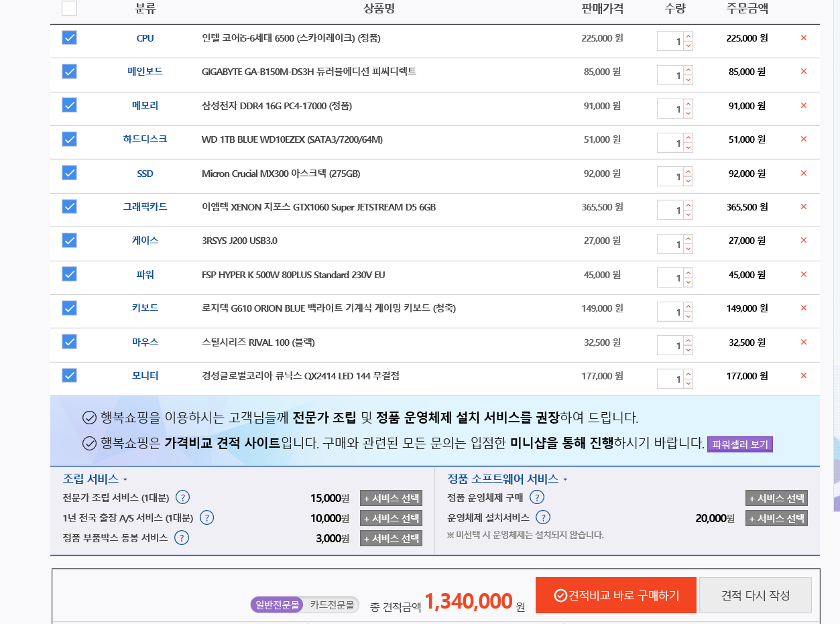The width and height of the screenshot is (840, 624).
Task: Click help icon next to 운영체제 설치서비스
Action: 543,517
